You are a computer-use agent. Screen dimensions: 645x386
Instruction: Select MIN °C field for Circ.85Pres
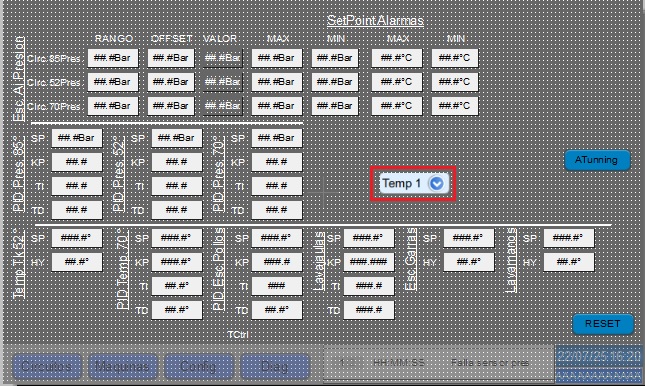click(x=455, y=58)
